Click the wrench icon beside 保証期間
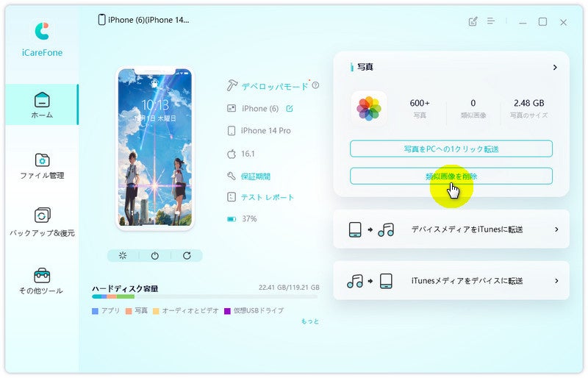The width and height of the screenshot is (588, 378). (x=232, y=176)
